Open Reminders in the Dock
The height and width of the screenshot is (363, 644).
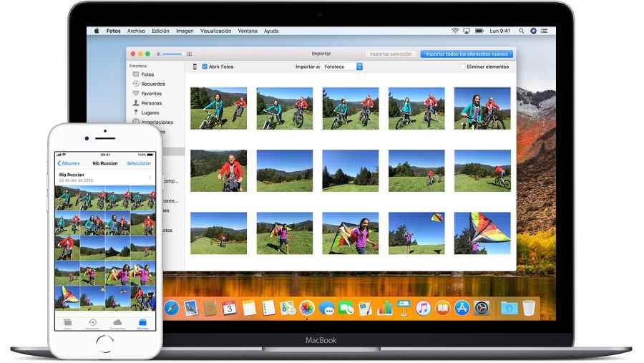coord(268,308)
